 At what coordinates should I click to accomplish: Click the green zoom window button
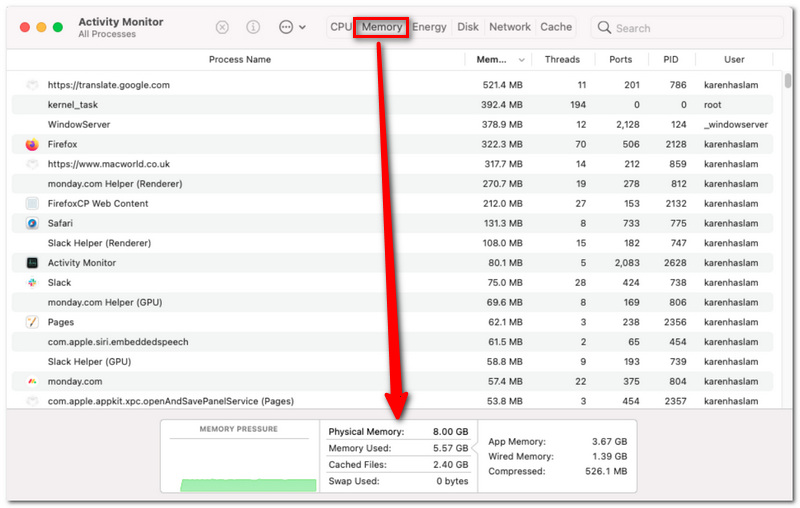[x=58, y=27]
